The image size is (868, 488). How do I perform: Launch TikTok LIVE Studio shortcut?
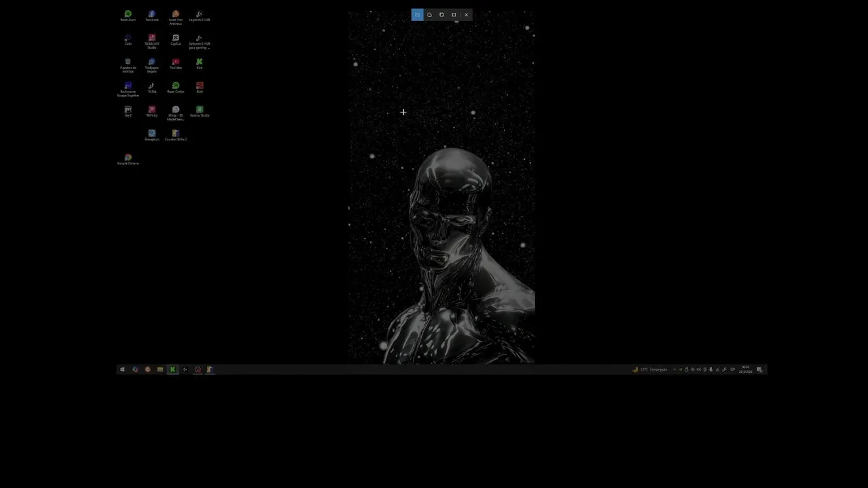click(x=152, y=41)
